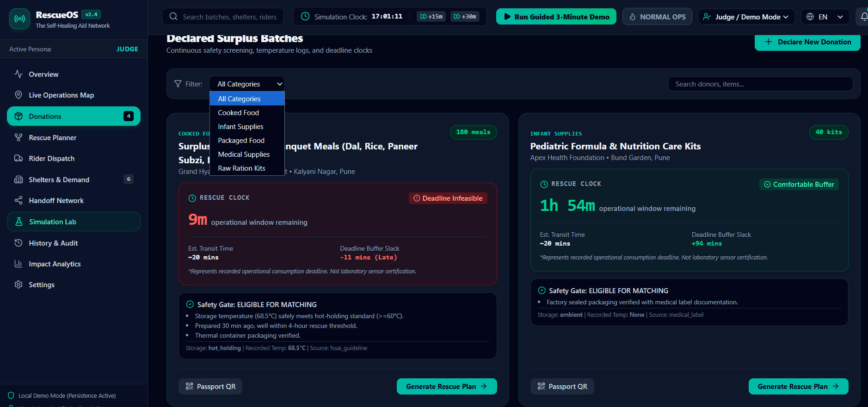Screen dimensions: 868x407
Task: Click the RescueOS broadcast logo icon
Action: coord(19,19)
